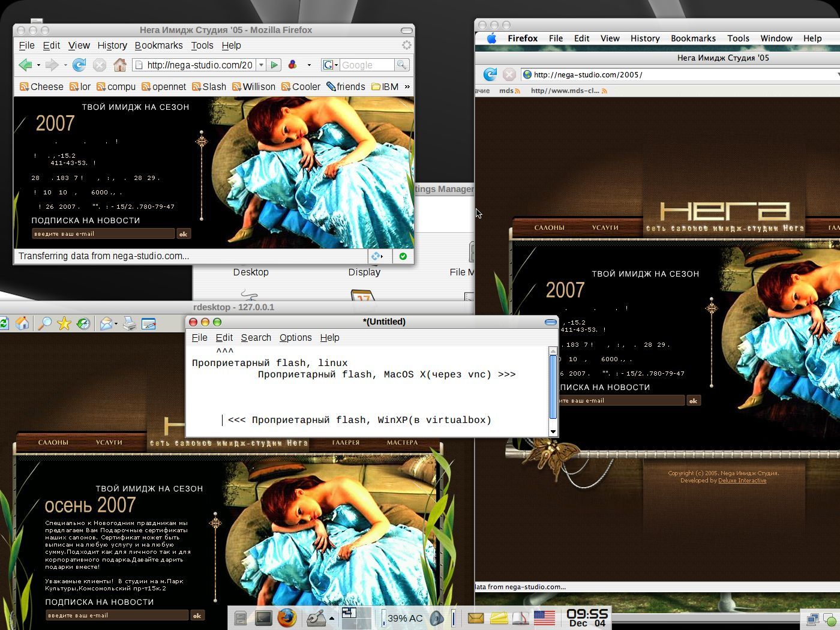Open the Forward history dropdown arrow

(x=65, y=65)
